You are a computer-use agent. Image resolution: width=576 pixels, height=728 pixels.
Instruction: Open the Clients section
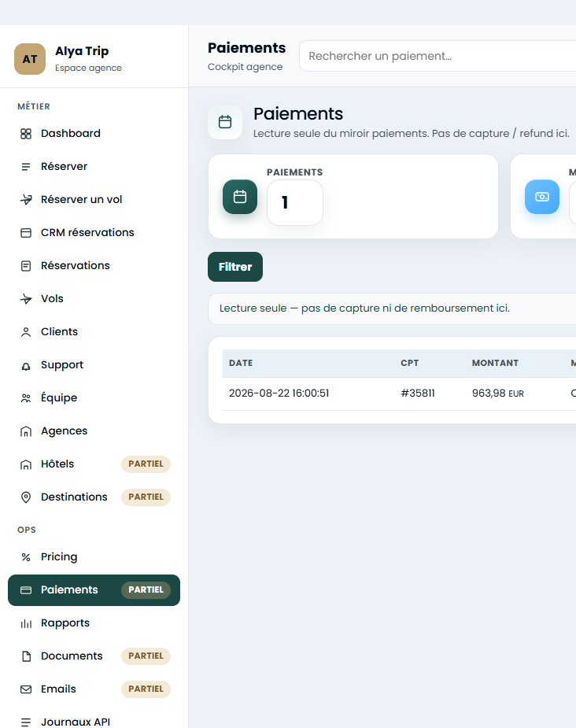click(x=94, y=332)
